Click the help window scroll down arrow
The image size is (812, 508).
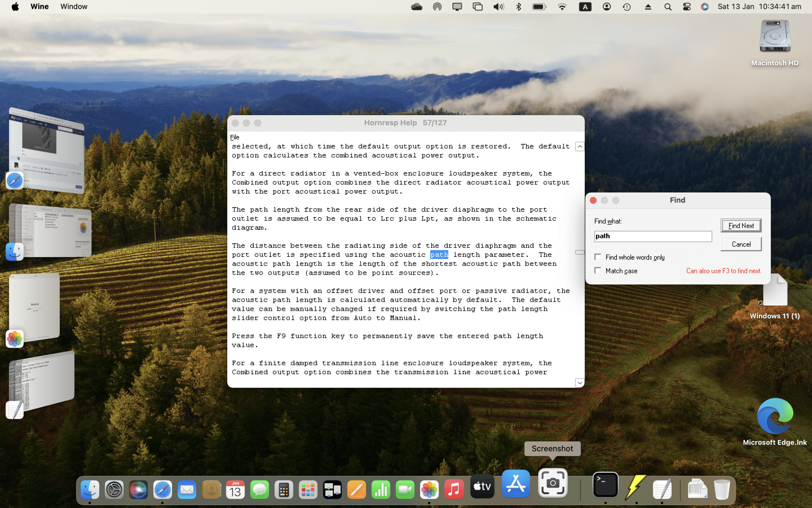point(580,383)
